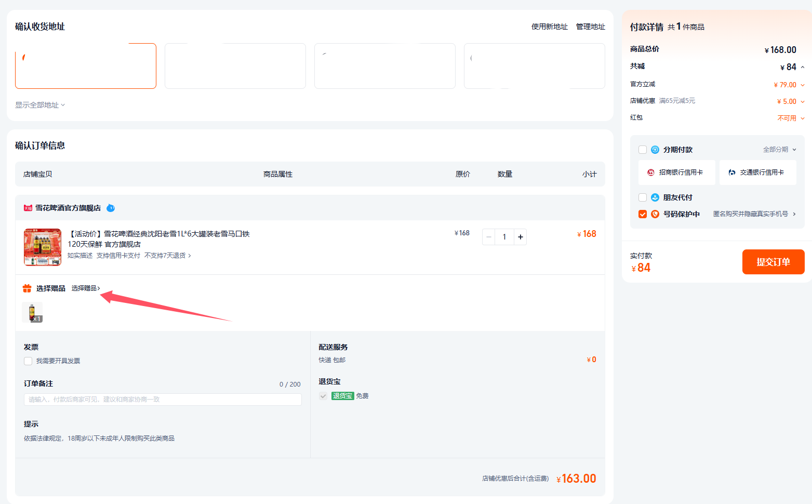812x504 pixels.
Task: Click the 不支持7天退货 service tag
Action: [x=165, y=256]
